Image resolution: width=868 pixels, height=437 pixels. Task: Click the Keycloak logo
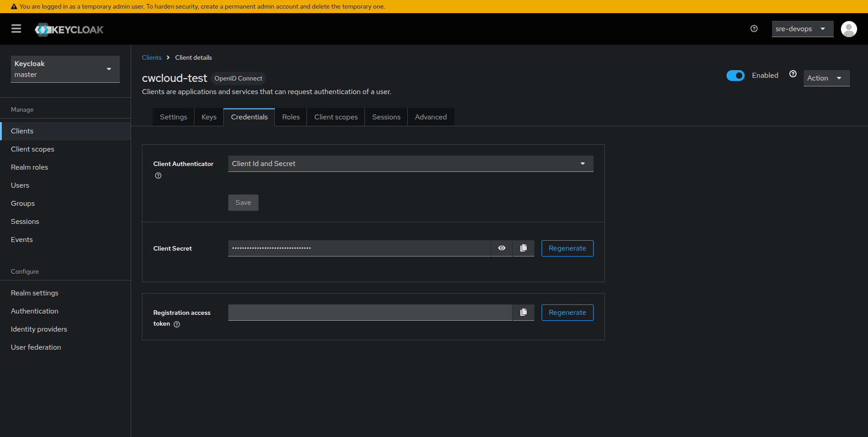[x=69, y=29]
